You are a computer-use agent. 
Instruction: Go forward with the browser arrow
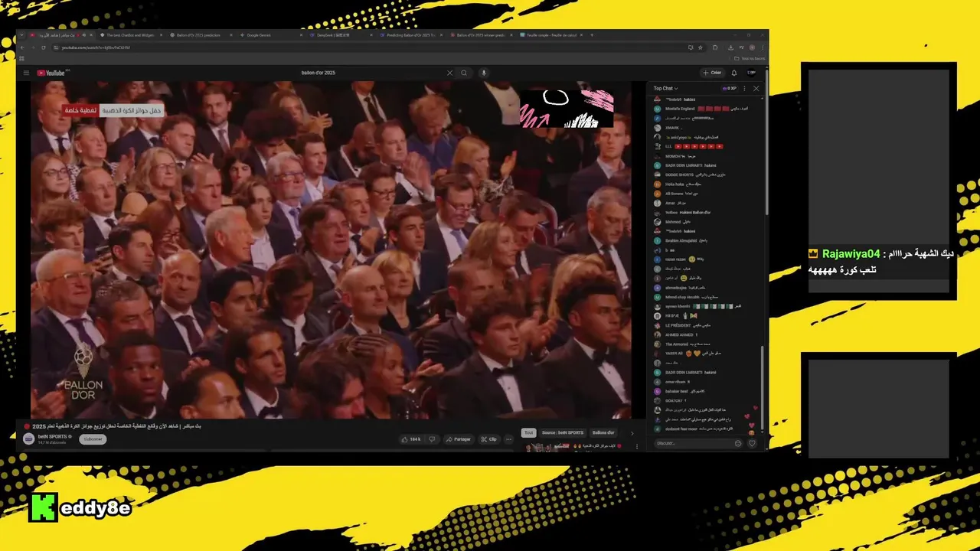tap(32, 47)
